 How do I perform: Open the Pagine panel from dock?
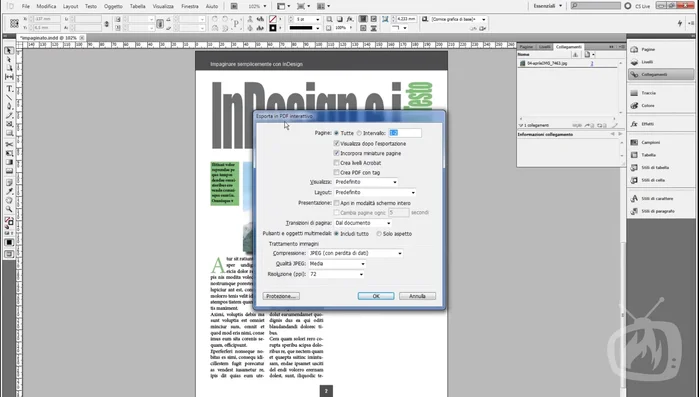(661, 49)
